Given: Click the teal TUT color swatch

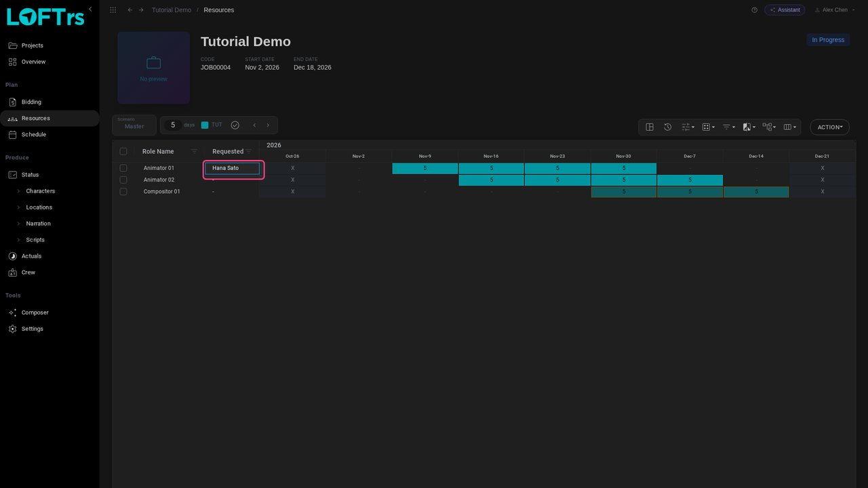Looking at the screenshot, I should (x=205, y=125).
